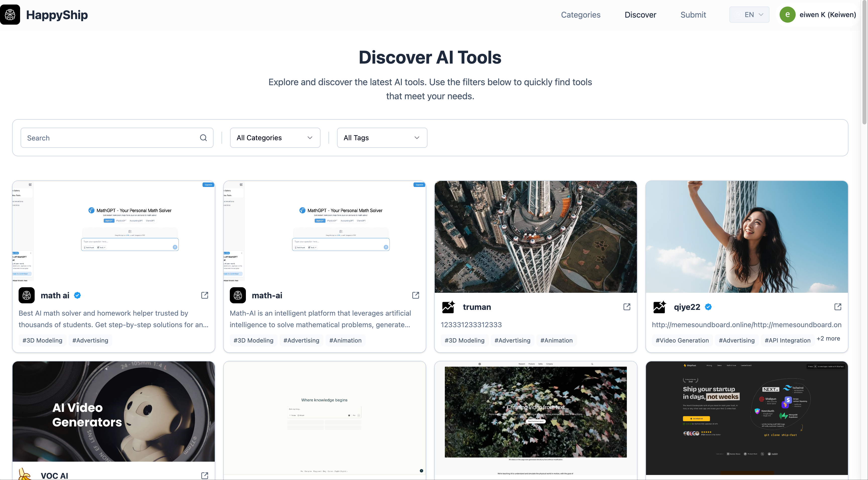Image resolution: width=868 pixels, height=480 pixels.
Task: Click the HappyShip brain logo icon
Action: 10,15
